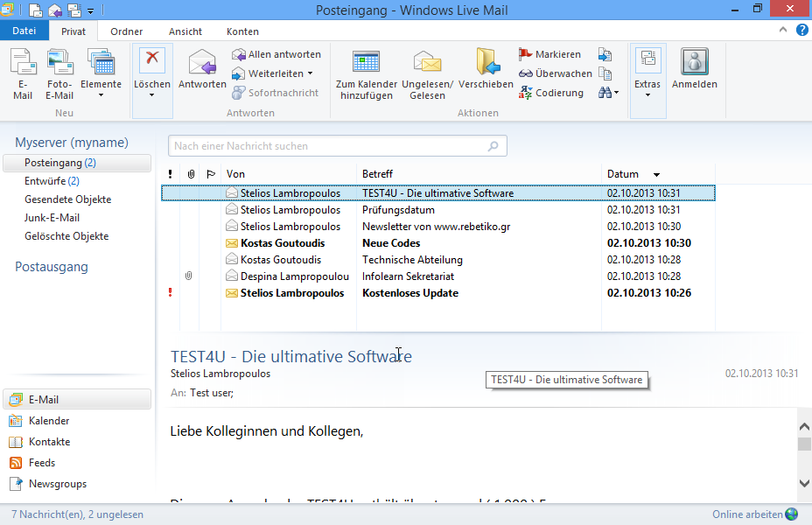Switch to the Kontakte view

point(40,442)
